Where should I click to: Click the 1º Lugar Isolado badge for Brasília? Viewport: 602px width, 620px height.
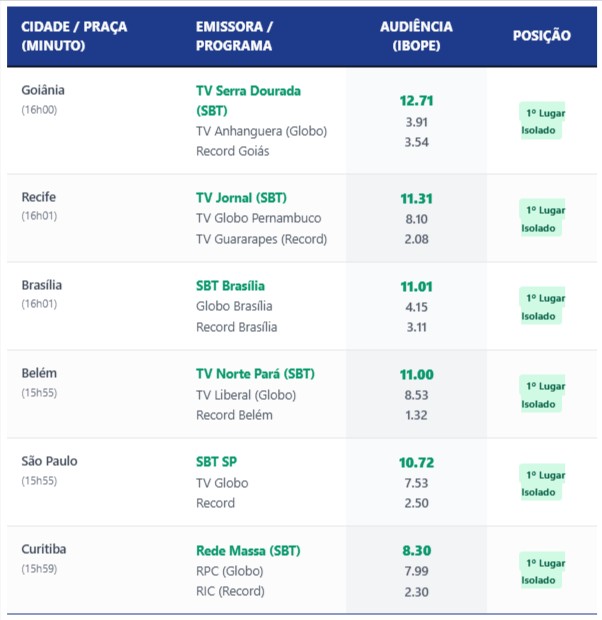542,306
